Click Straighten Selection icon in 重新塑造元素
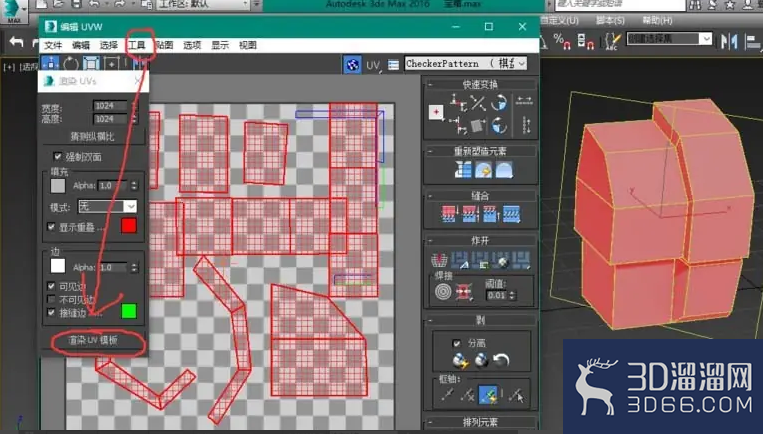Image resolution: width=763 pixels, height=434 pixels. coord(463,170)
